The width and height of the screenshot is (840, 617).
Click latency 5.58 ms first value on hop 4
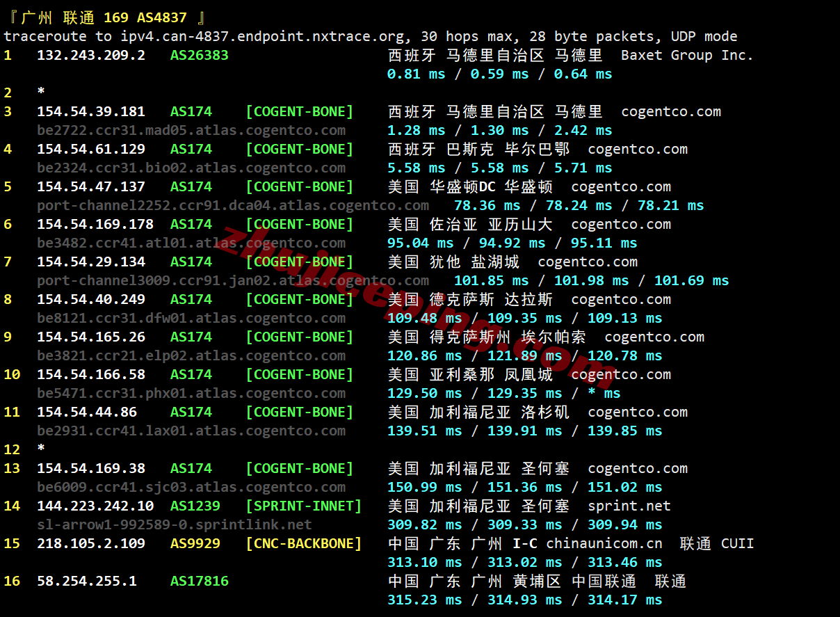[x=416, y=168]
